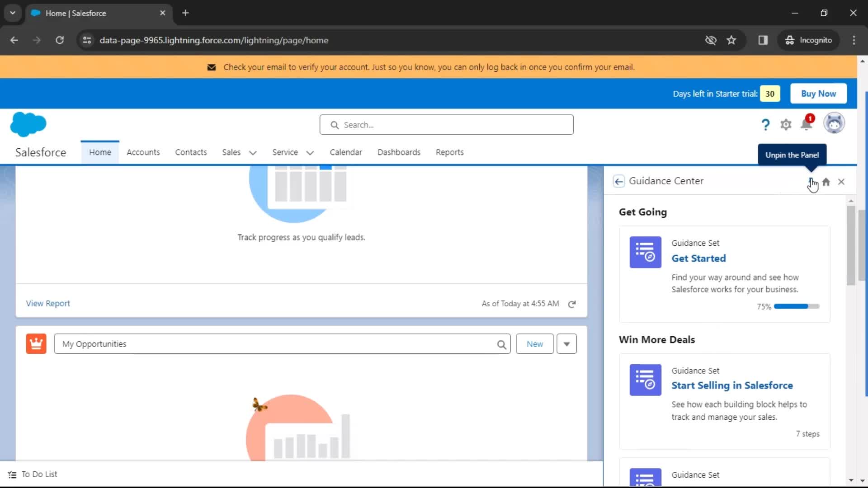The width and height of the screenshot is (868, 488).
Task: Click the My Opportunities crown icon
Action: click(x=36, y=344)
